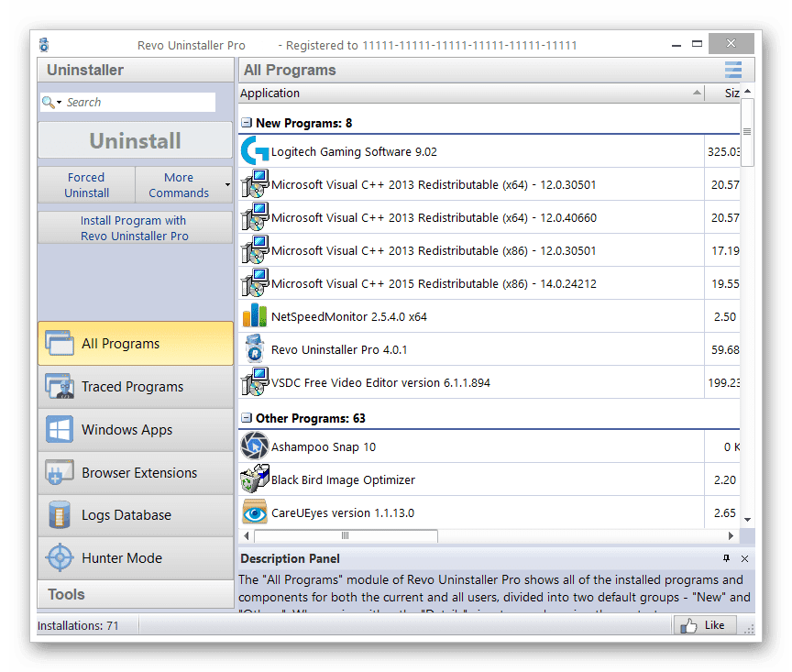Open the search options dropdown arrow
This screenshot has height=672, width=792.
click(x=59, y=103)
